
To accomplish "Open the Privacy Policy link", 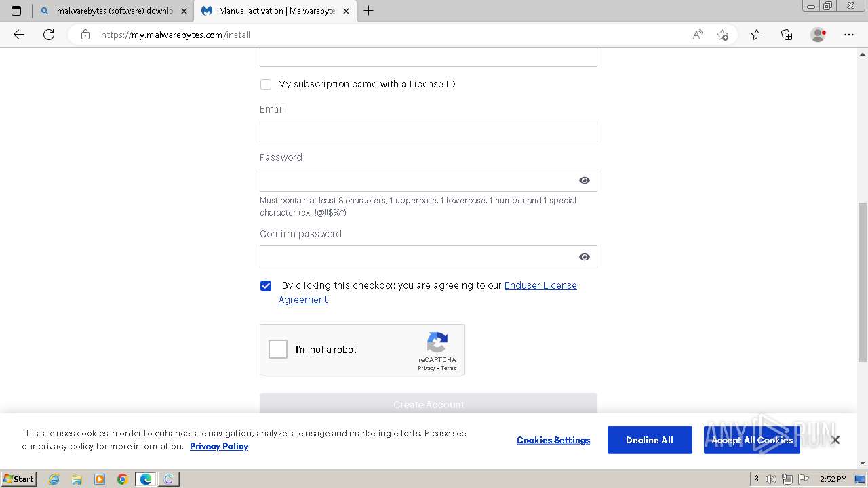I will [x=219, y=446].
